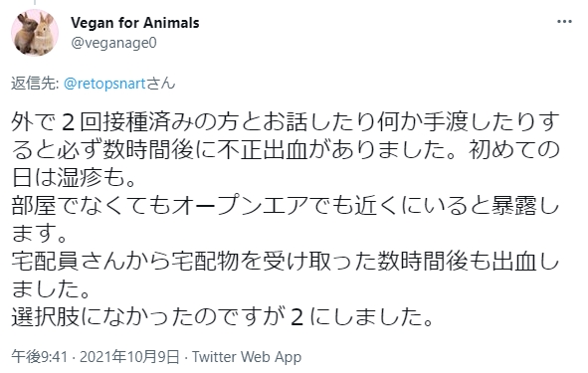Select the tweet line mentioning オープンエア

(x=286, y=206)
